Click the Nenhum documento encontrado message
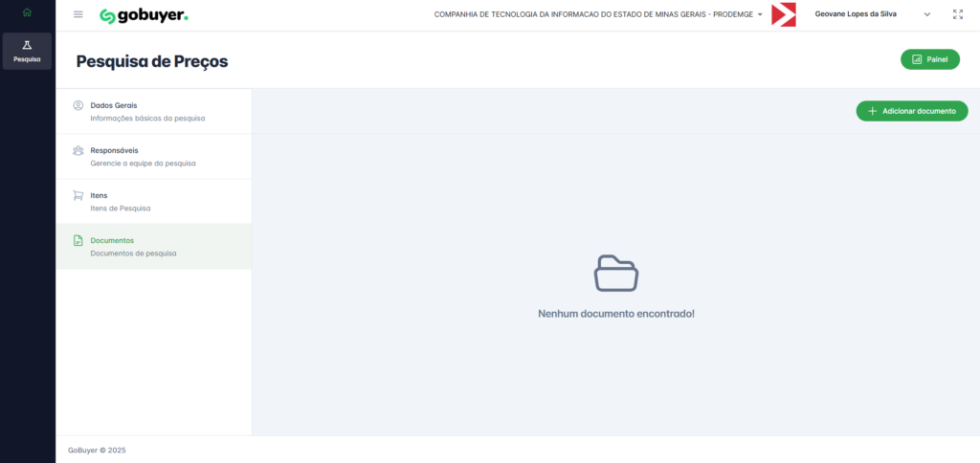The width and height of the screenshot is (980, 463). (x=615, y=313)
